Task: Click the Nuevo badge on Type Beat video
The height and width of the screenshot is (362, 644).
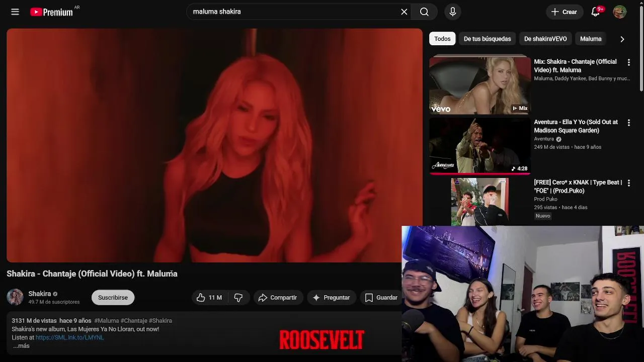Action: (543, 216)
